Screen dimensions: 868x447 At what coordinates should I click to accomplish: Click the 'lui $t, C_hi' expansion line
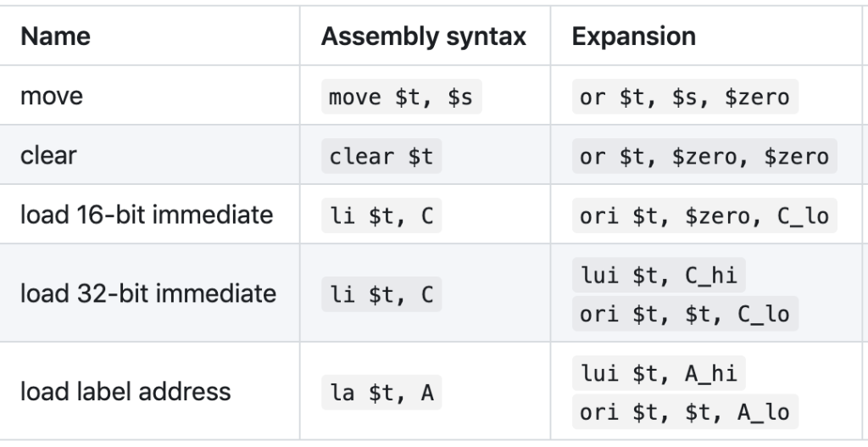point(659,276)
